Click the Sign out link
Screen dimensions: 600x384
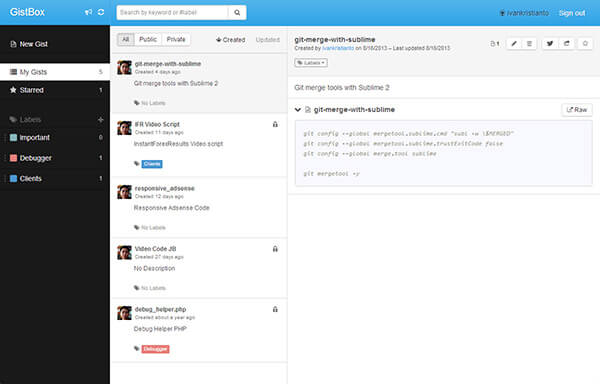pyautogui.click(x=572, y=13)
